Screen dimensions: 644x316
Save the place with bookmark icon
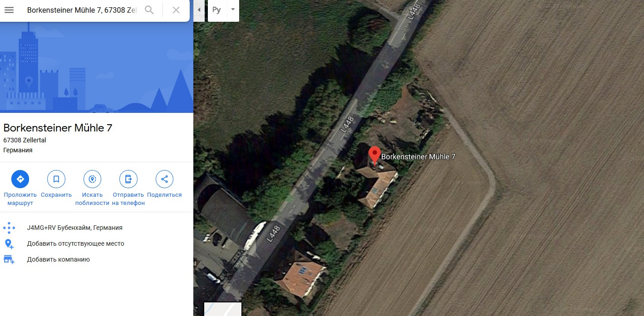point(56,179)
